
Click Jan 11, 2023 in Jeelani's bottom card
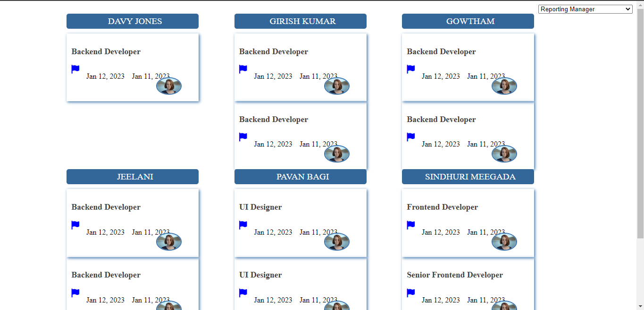point(151,300)
